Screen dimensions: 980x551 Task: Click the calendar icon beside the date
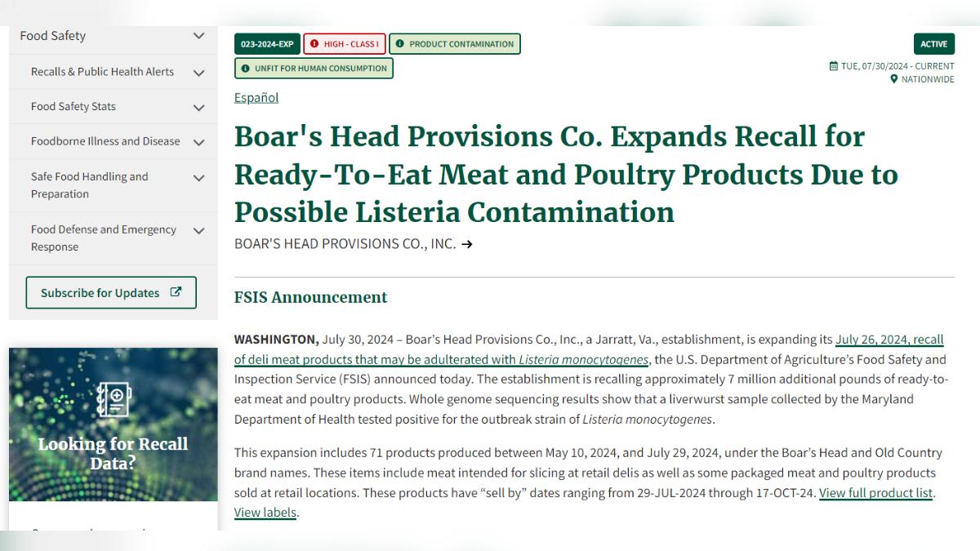tap(833, 66)
